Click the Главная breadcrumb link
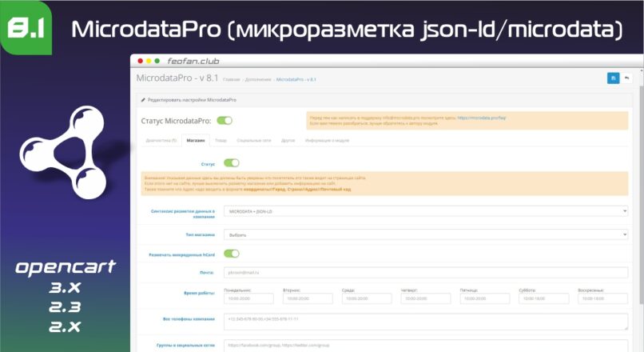Screen dimensions: 644x352 coord(232,79)
